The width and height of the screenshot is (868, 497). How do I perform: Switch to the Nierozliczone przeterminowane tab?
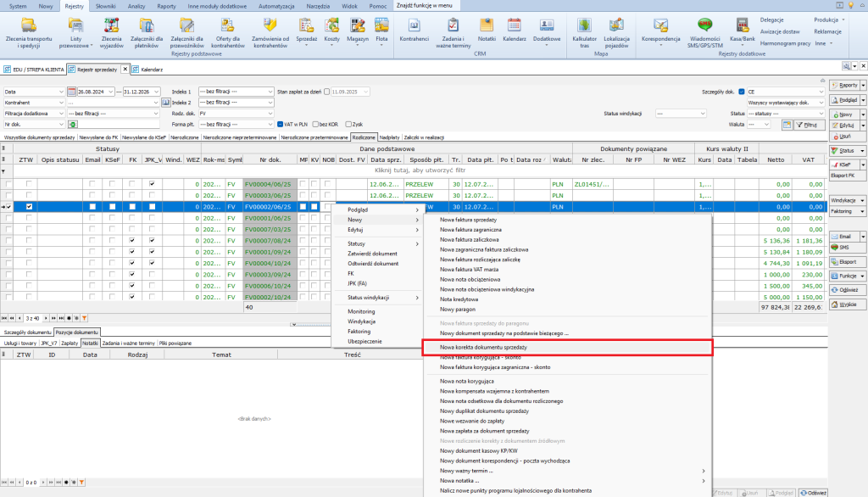[314, 136]
